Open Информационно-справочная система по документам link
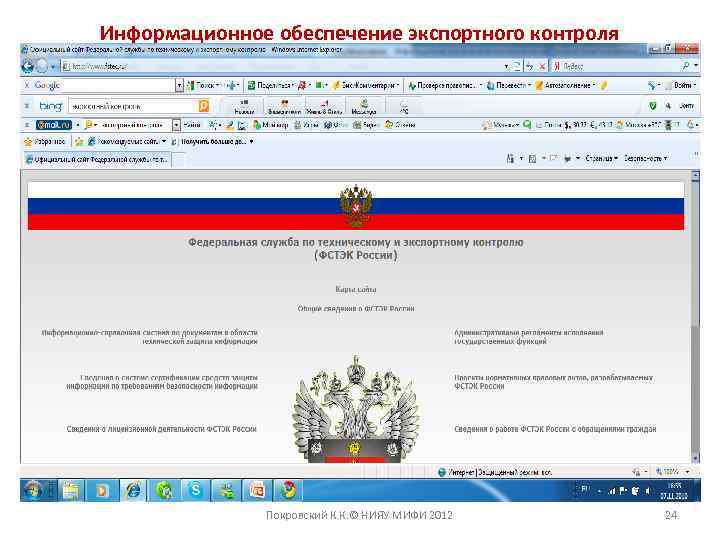Image resolution: width=720 pixels, height=540 pixels. (150, 337)
